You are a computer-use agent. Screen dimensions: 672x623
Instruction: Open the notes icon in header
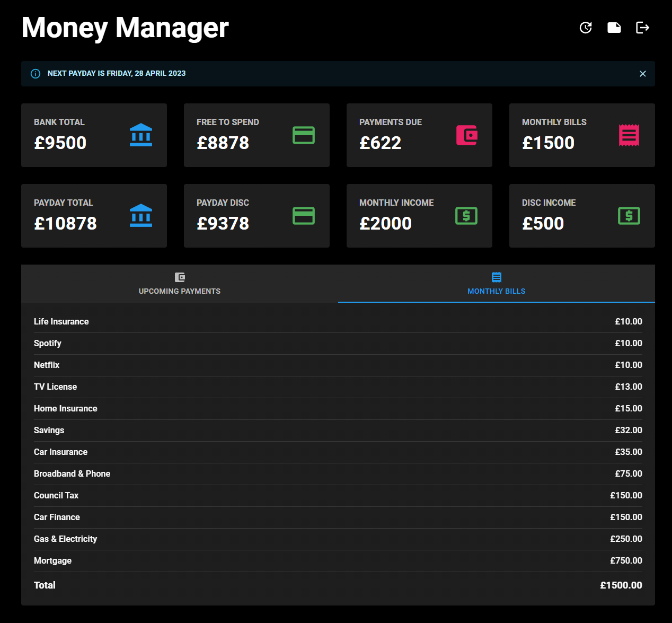click(614, 28)
